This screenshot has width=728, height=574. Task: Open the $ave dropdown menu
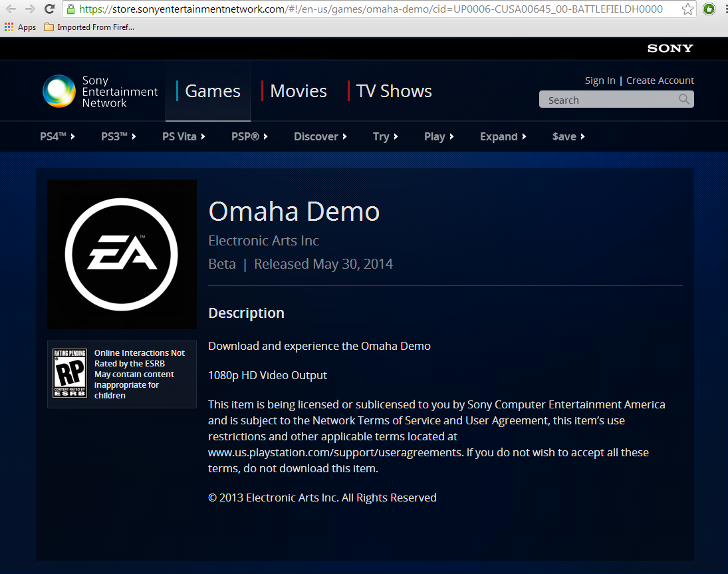[568, 136]
